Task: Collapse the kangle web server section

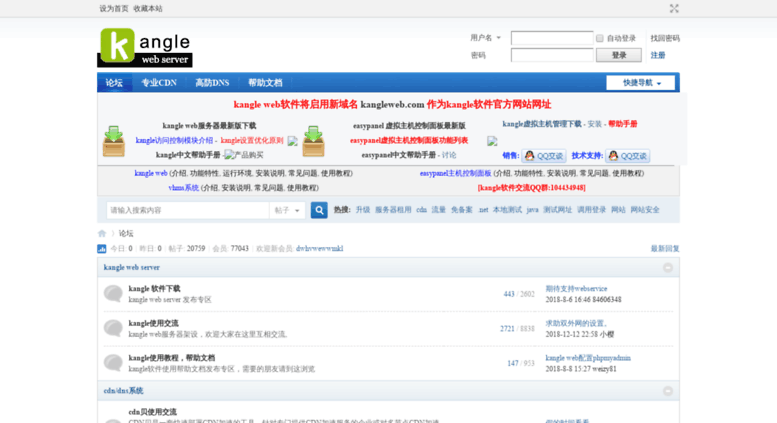Action: coord(668,267)
